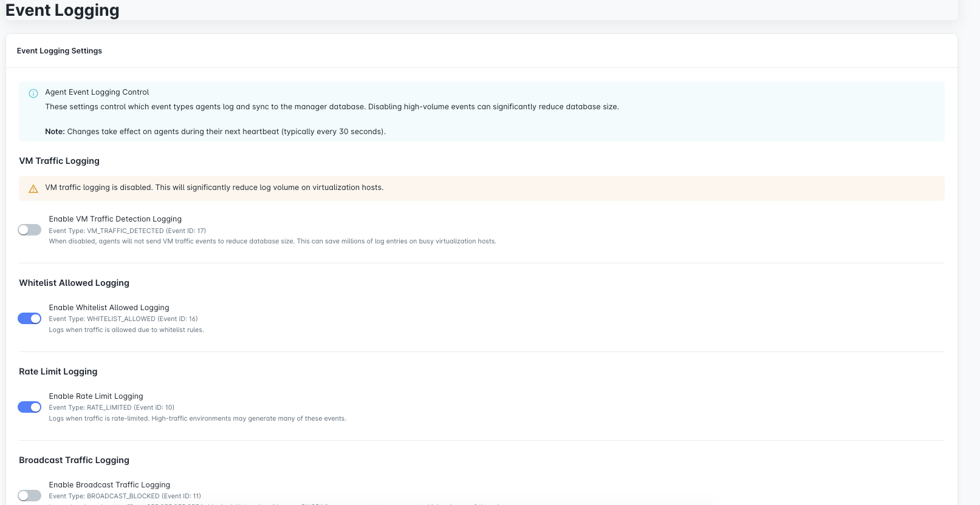This screenshot has width=980, height=505.
Task: Enable the VM Traffic Detection Logging toggle
Action: point(29,230)
